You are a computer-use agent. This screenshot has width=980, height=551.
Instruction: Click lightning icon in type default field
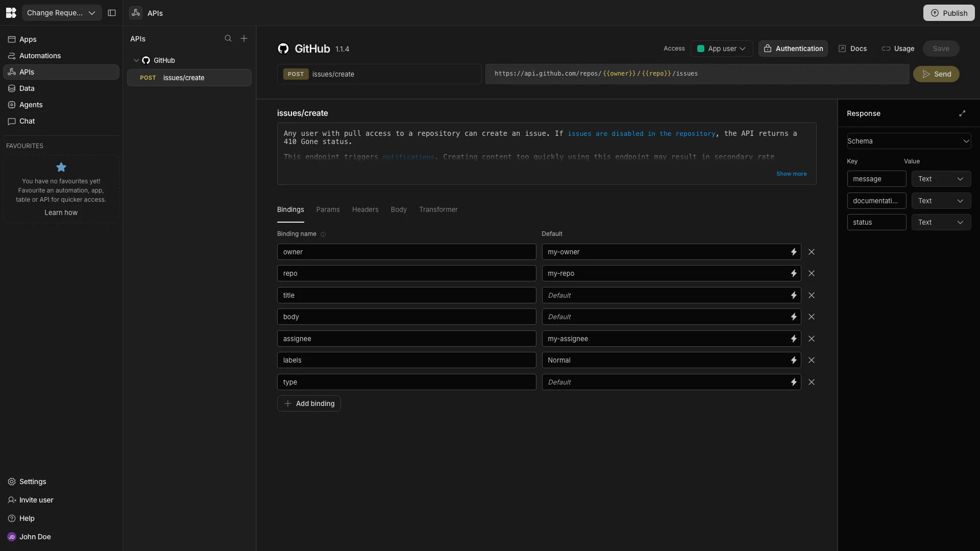794,382
